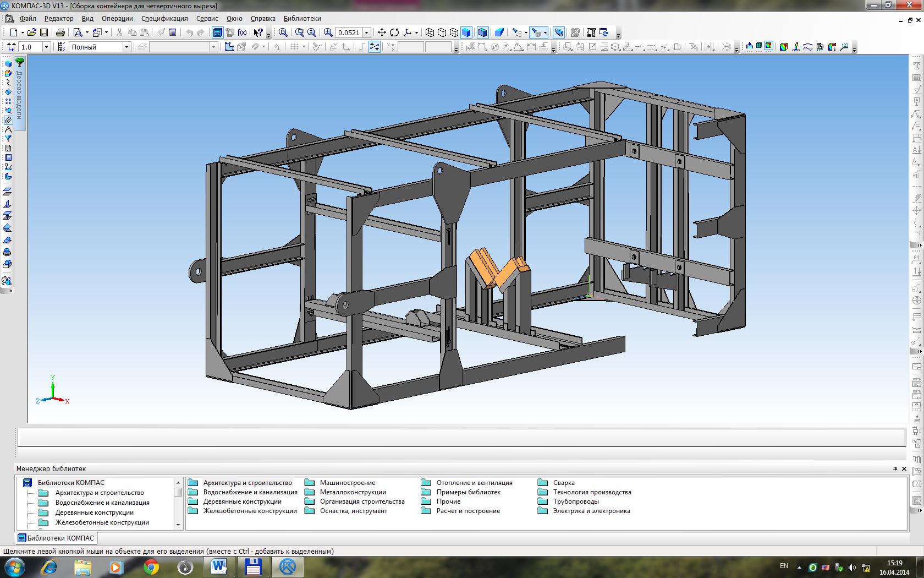This screenshot has height=578, width=924.
Task: Open the Операции menu
Action: [x=117, y=18]
